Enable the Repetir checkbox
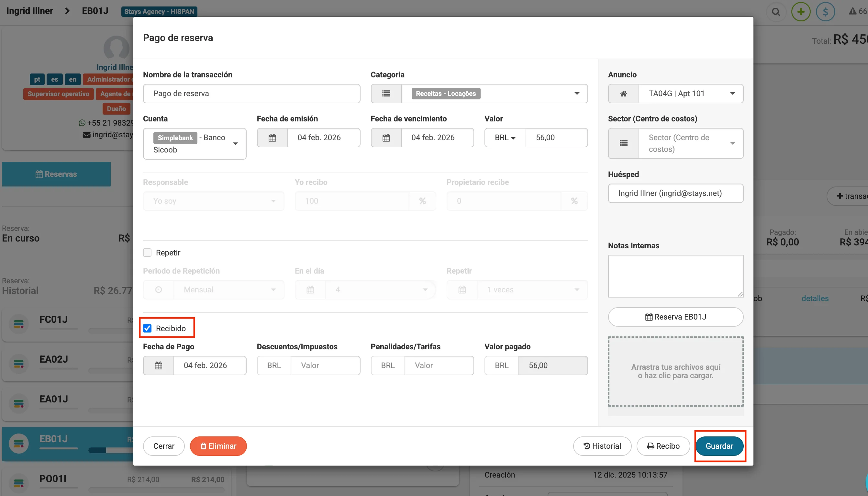Image resolution: width=868 pixels, height=496 pixels. (148, 253)
